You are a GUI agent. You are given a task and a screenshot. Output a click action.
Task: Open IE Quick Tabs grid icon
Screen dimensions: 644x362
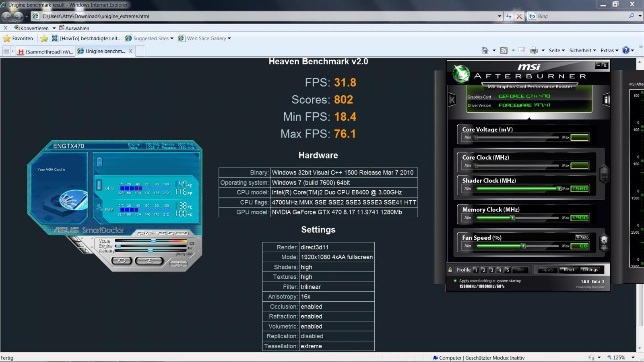[6, 51]
